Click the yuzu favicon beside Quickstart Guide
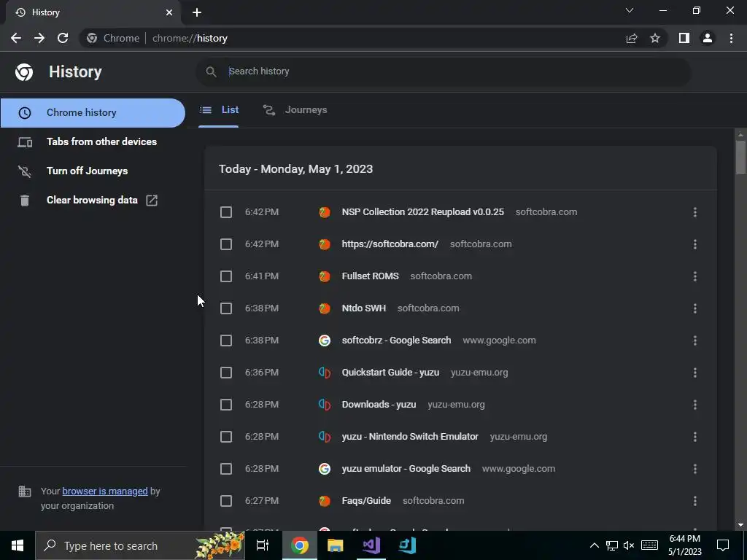The height and width of the screenshot is (560, 747). (x=325, y=373)
